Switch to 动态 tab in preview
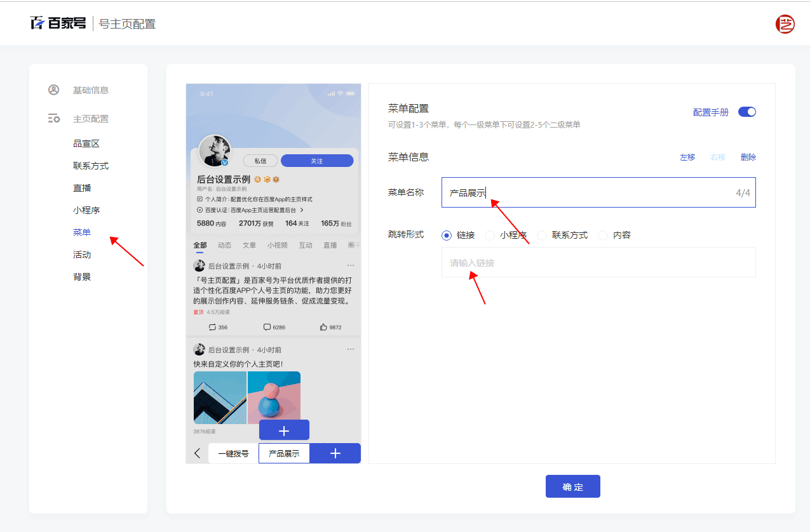Image resolution: width=810 pixels, height=532 pixels. tap(224, 245)
